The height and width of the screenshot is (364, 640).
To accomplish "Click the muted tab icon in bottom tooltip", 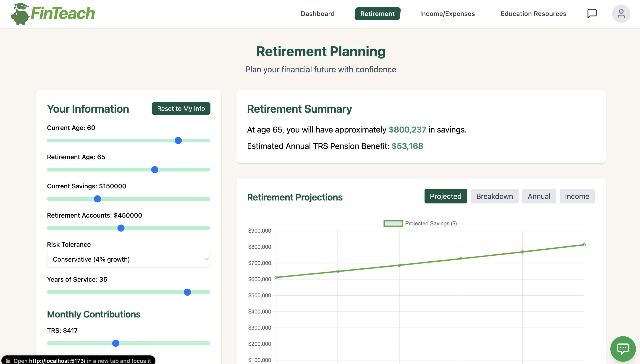I will coord(8,361).
